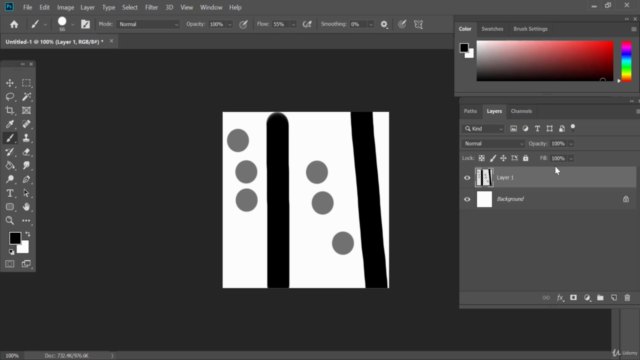Delete layer with trash icon
Viewport: 640px width, 360px height.
pyautogui.click(x=627, y=298)
